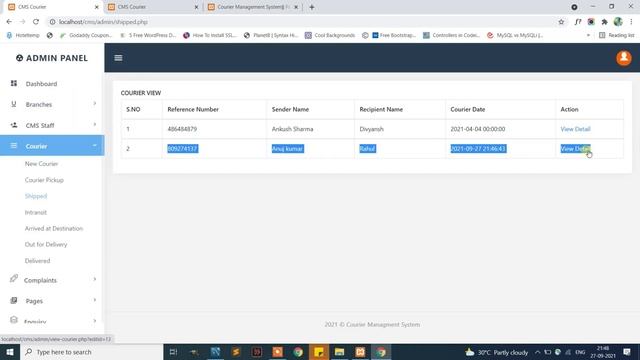Open File Explorer from taskbar

pos(339,352)
